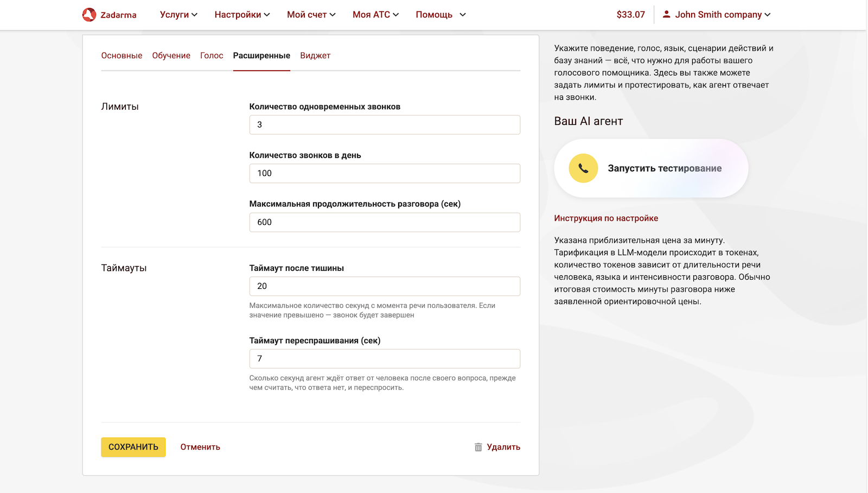Click the yellow phone icon

pyautogui.click(x=583, y=168)
